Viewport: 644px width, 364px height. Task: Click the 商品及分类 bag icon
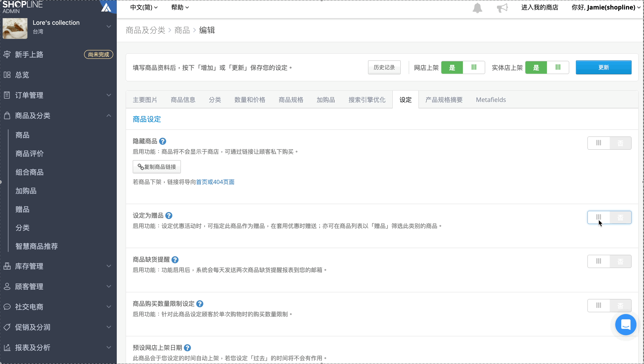click(7, 115)
